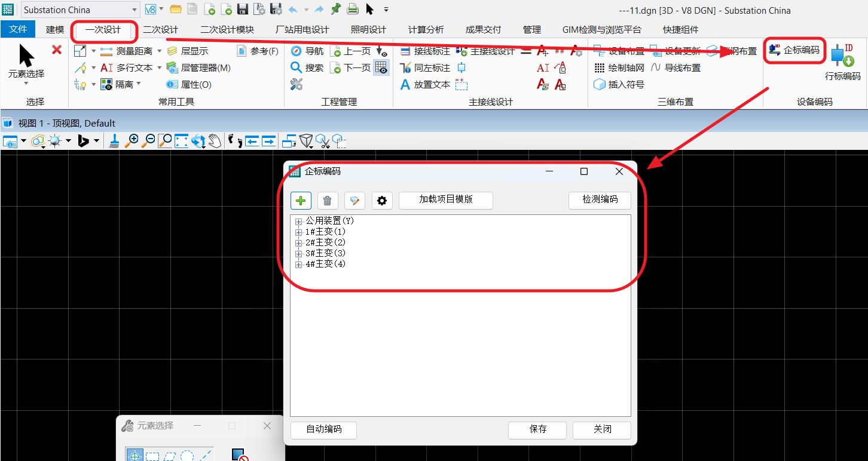Viewport: 868px width, 461px height.
Task: Click the 关闭 button in 企标编码 dialog
Action: (x=602, y=429)
